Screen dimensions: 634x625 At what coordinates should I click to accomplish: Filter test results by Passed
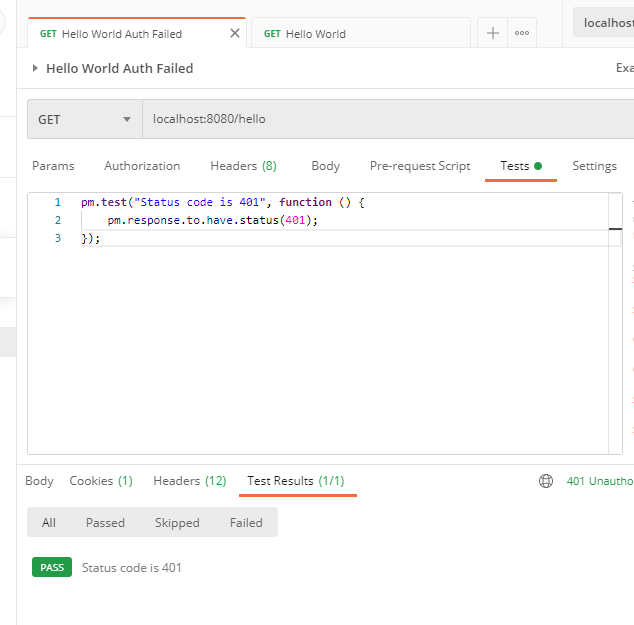(x=105, y=523)
